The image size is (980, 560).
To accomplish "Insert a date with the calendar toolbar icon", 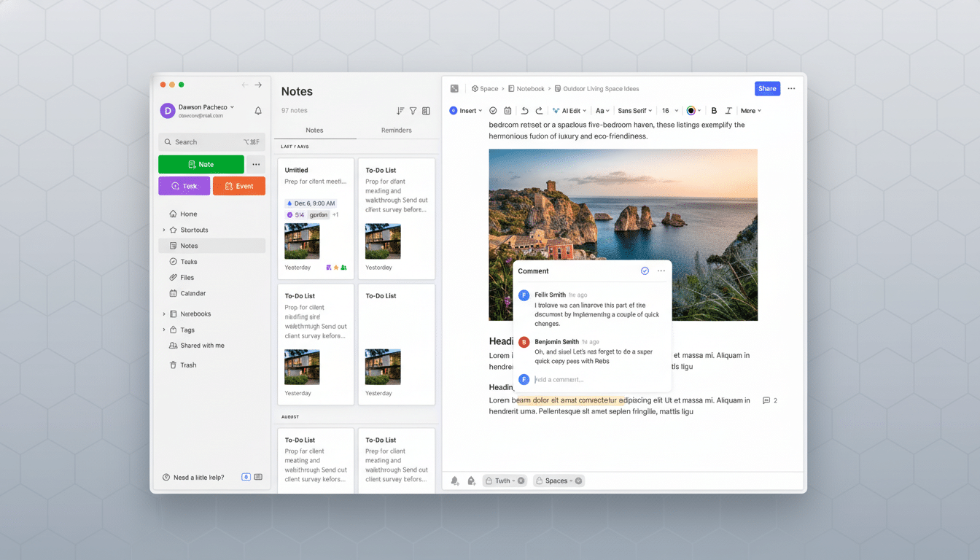I will (x=507, y=110).
